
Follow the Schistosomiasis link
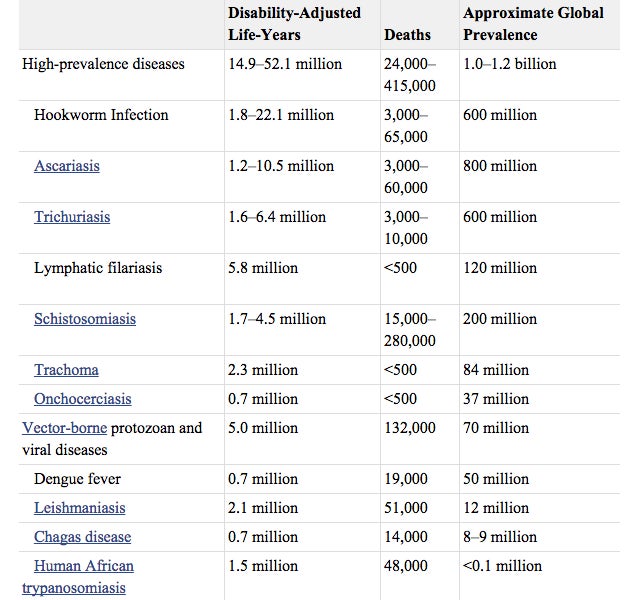click(x=85, y=319)
